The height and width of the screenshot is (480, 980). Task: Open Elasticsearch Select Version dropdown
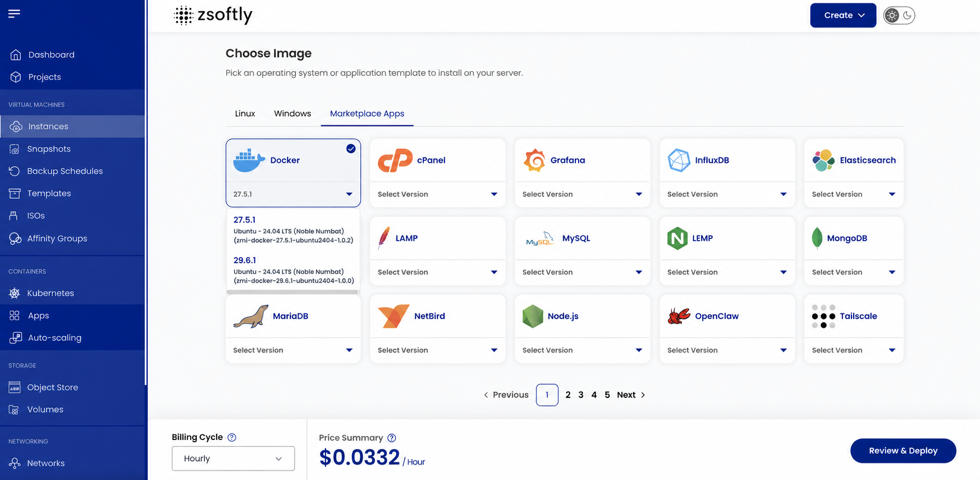[x=854, y=194]
